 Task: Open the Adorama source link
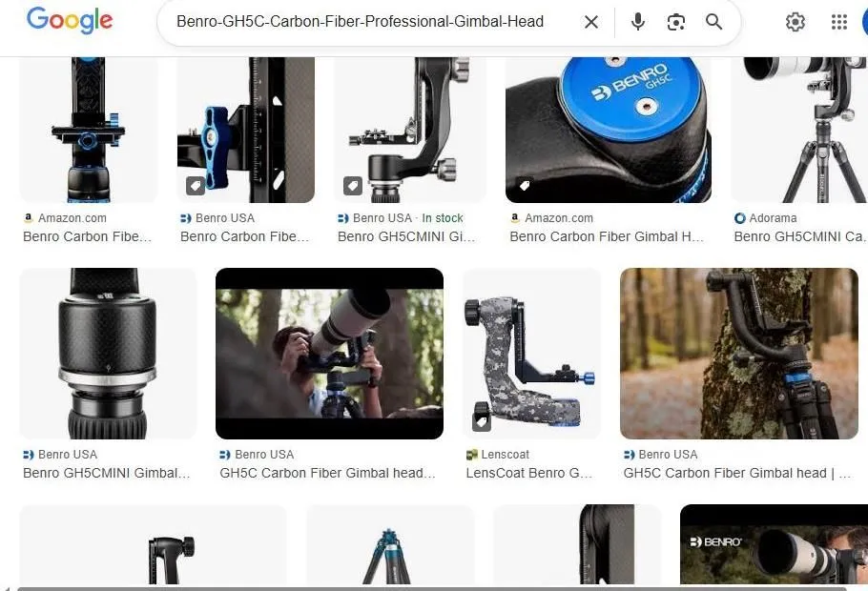point(766,218)
